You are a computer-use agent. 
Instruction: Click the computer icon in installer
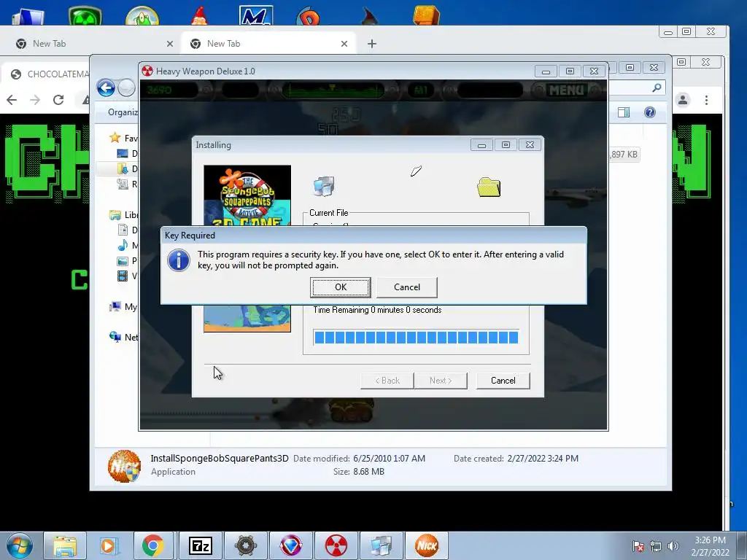pyautogui.click(x=324, y=186)
